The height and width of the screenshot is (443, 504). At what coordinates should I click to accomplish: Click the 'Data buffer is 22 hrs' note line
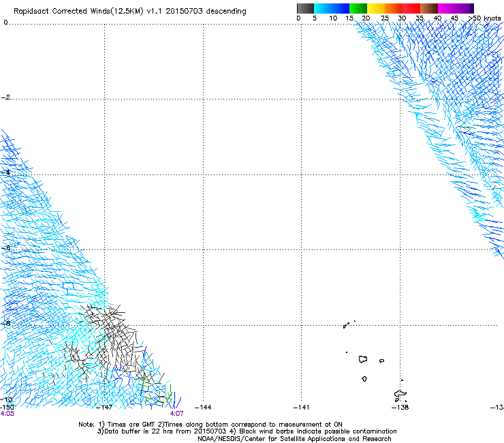coord(247,431)
